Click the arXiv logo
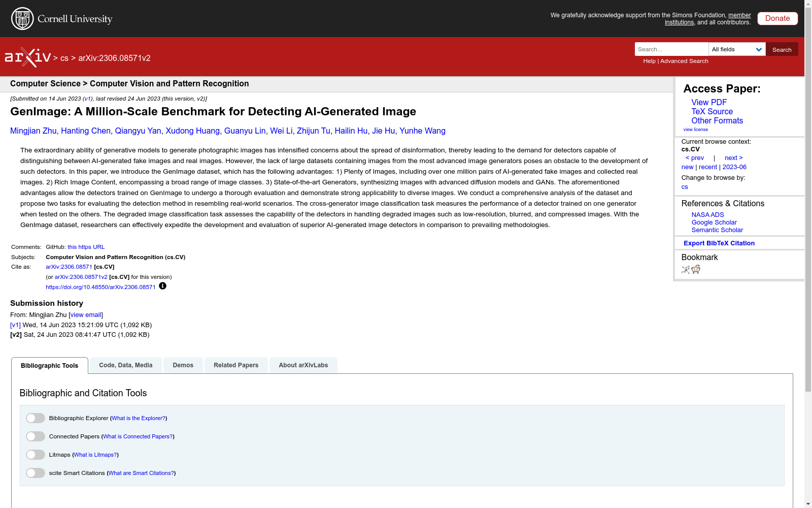The image size is (812, 508). coord(28,56)
